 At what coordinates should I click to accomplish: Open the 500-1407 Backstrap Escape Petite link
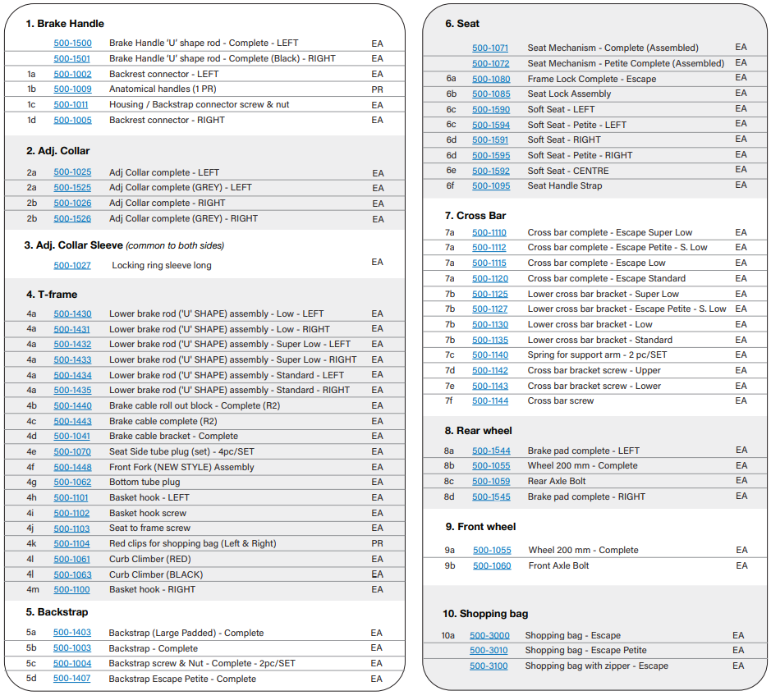coord(72,679)
